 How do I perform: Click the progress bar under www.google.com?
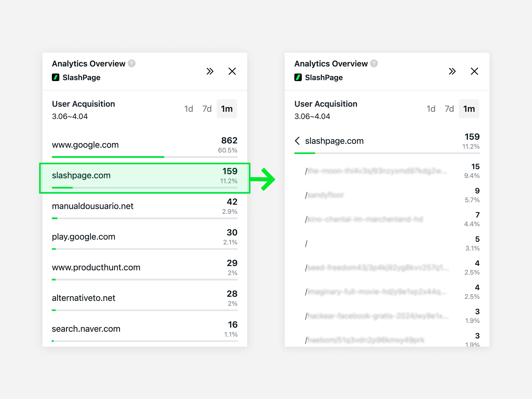click(145, 157)
